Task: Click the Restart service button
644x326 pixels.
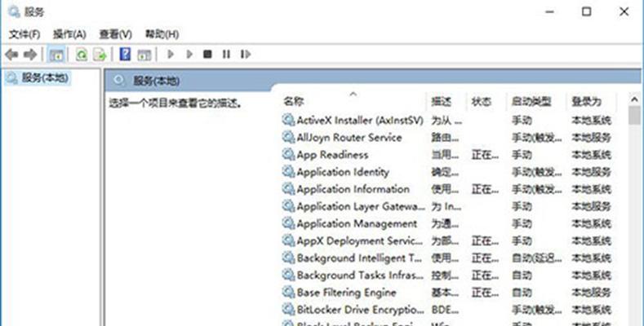Action: 246,54
